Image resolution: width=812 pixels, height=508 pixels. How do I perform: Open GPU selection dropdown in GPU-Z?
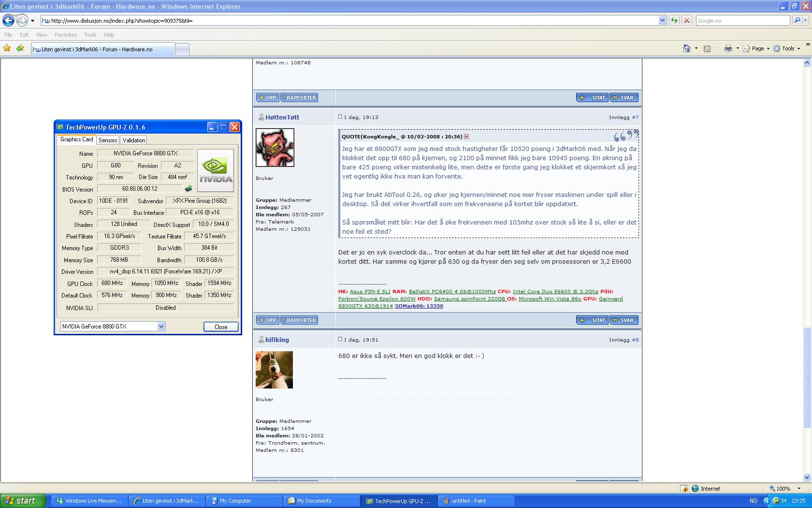click(x=161, y=327)
